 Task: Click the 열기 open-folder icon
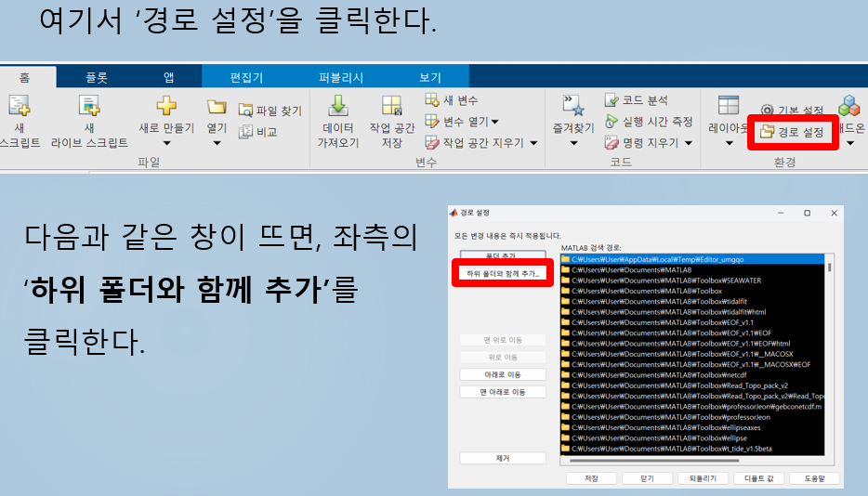point(217,106)
